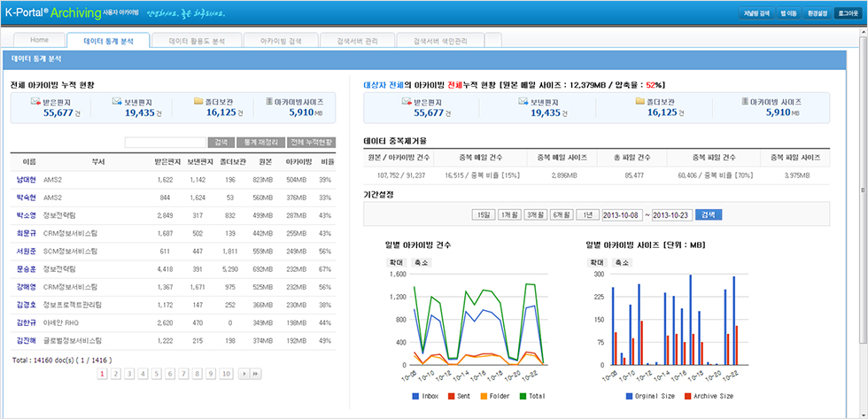The width and height of the screenshot is (868, 419).
Task: Click the 로그아웃 logout button
Action: (x=848, y=13)
